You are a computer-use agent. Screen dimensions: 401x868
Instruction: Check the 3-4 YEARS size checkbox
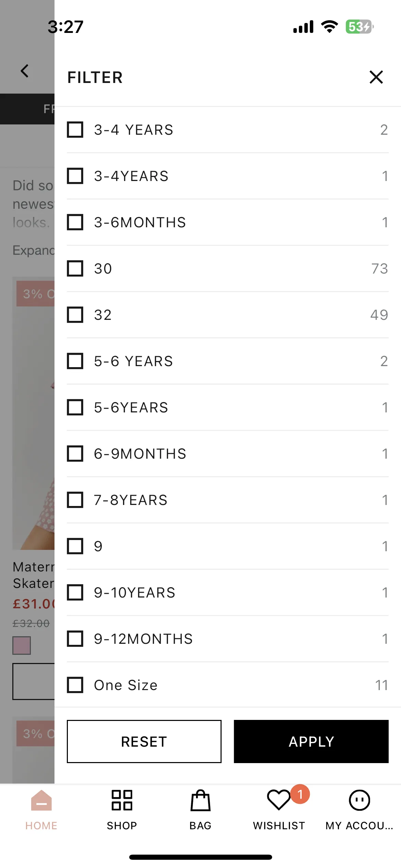pyautogui.click(x=75, y=130)
